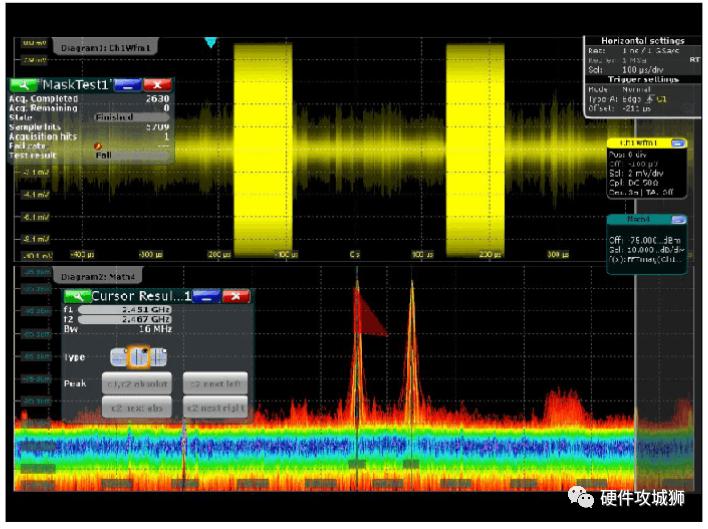Minimize the Math4 signal icon
This screenshot has width=708, height=529.
[x=678, y=220]
